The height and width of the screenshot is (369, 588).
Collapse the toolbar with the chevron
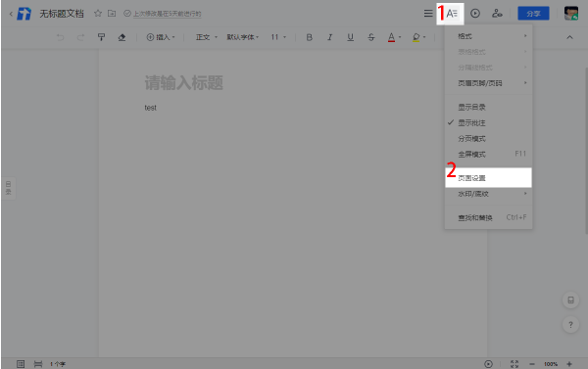pos(569,37)
